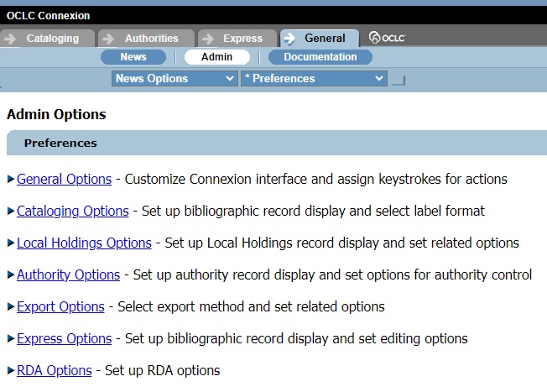Viewport: 547px width, 392px height.
Task: Click the triangle bullet beside RDA Options
Action: tap(11, 370)
